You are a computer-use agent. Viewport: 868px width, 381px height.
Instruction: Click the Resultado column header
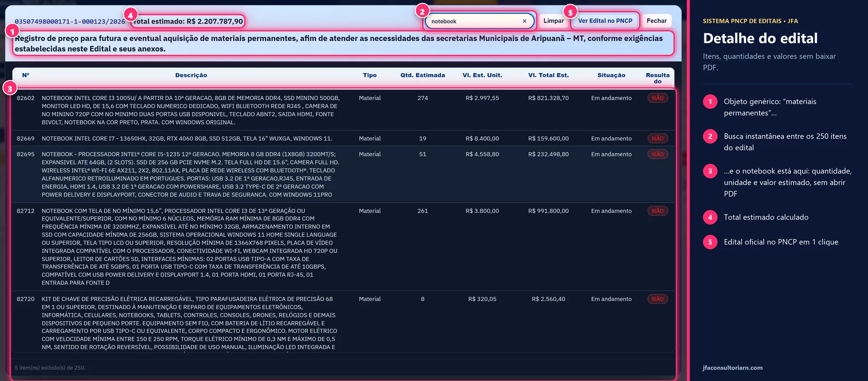[658, 78]
